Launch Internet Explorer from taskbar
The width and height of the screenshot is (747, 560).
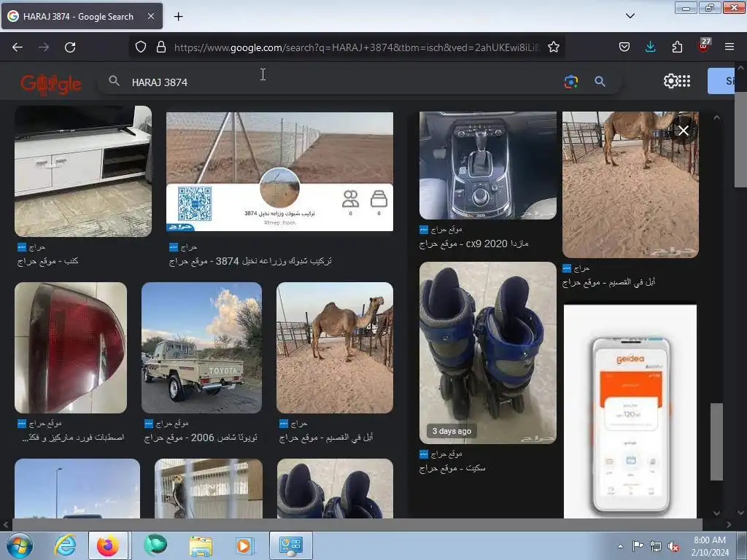click(65, 545)
